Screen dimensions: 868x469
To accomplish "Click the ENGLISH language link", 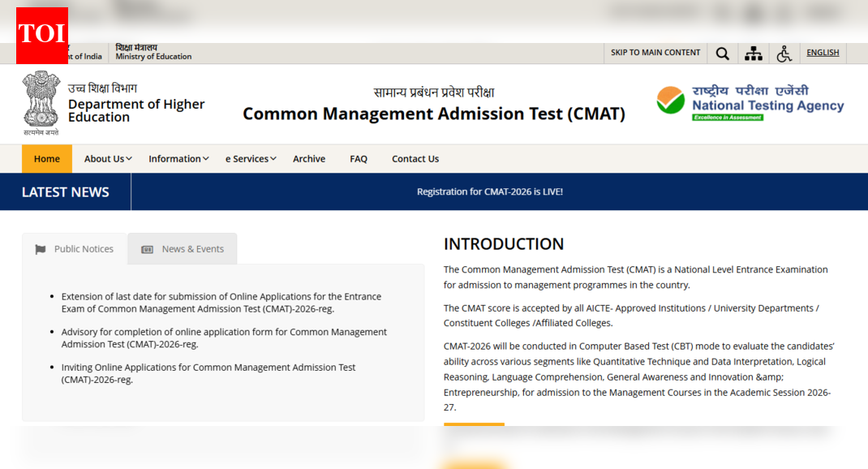I will tap(822, 53).
